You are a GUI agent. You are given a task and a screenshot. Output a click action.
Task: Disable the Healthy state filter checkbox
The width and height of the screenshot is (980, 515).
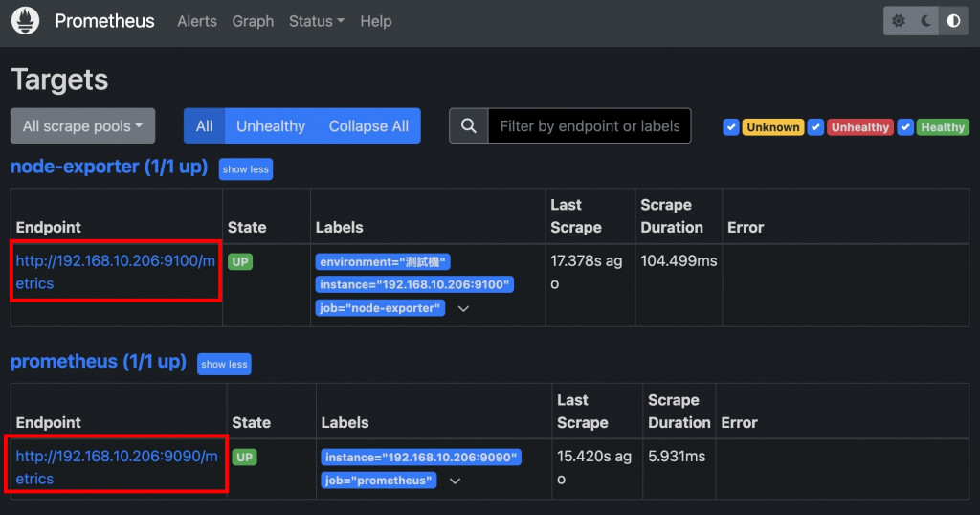(905, 127)
